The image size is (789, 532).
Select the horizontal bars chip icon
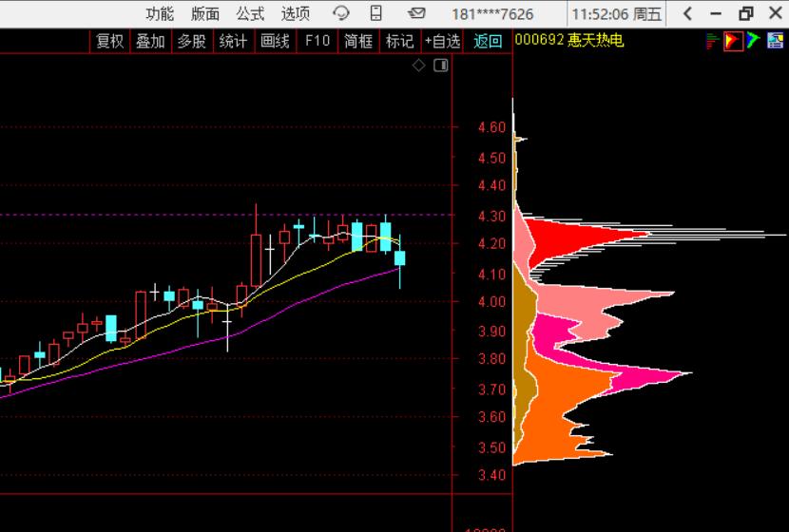711,40
